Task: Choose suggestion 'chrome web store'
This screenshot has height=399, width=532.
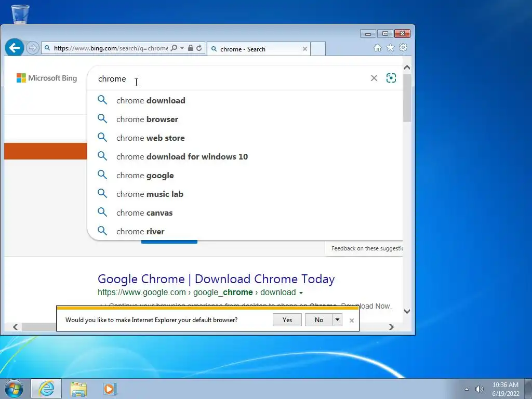Action: tap(245, 138)
